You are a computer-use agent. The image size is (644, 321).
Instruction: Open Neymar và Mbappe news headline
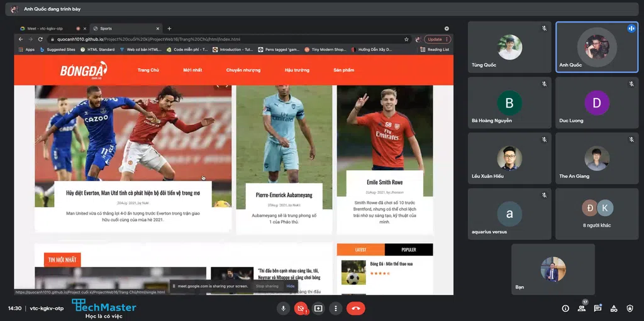pos(288,274)
